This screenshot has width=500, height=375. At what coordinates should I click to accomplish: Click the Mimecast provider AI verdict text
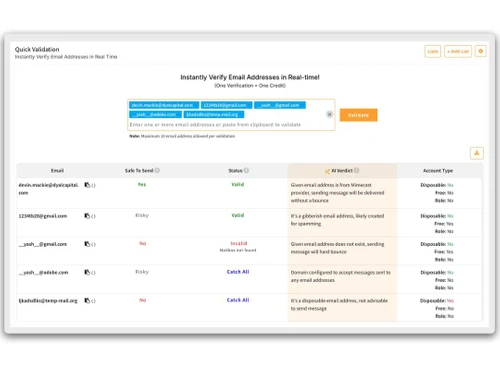pos(337,193)
